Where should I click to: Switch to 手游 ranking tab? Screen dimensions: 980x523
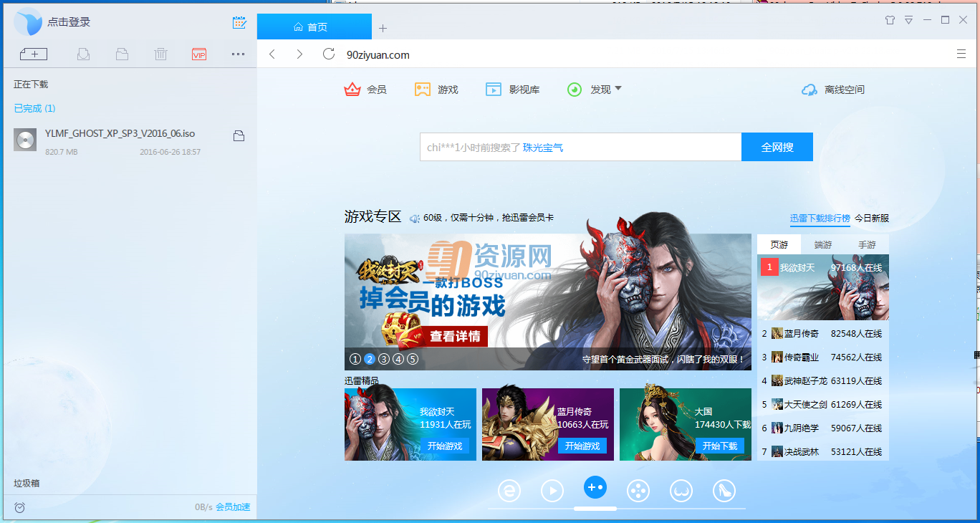pyautogui.click(x=867, y=244)
